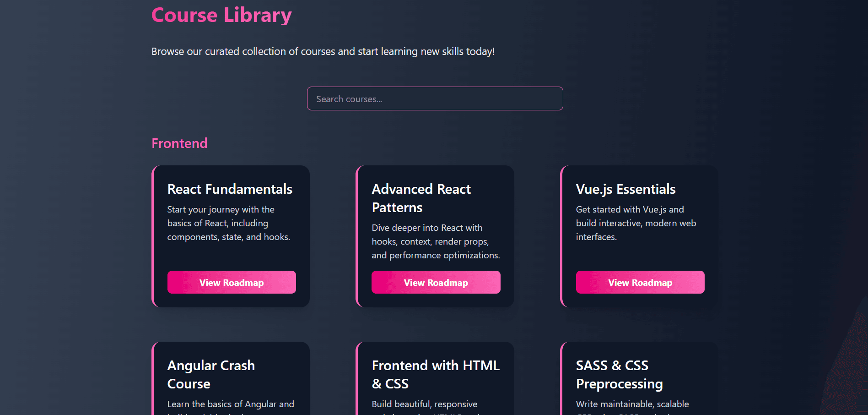Click the Frontend section heading
Image resolution: width=868 pixels, height=415 pixels.
(179, 143)
